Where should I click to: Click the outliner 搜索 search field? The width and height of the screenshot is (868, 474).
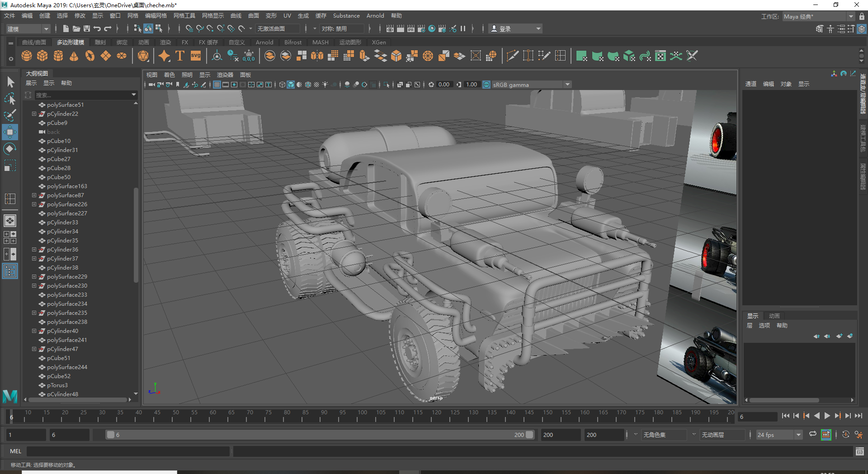coord(83,95)
